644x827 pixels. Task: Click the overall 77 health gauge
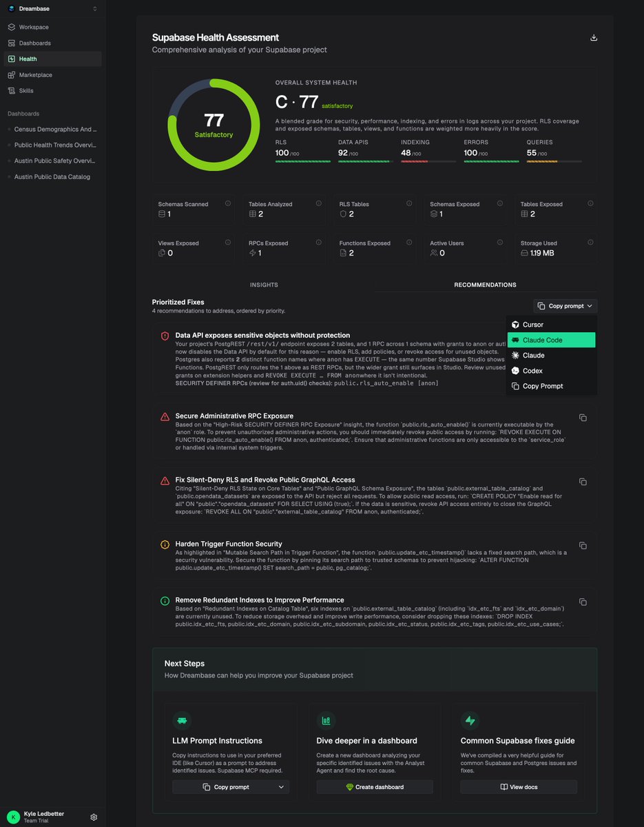(x=213, y=125)
